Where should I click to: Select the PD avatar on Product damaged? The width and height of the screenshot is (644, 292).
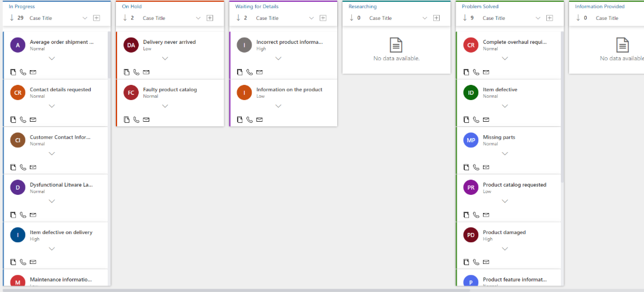[471, 235]
